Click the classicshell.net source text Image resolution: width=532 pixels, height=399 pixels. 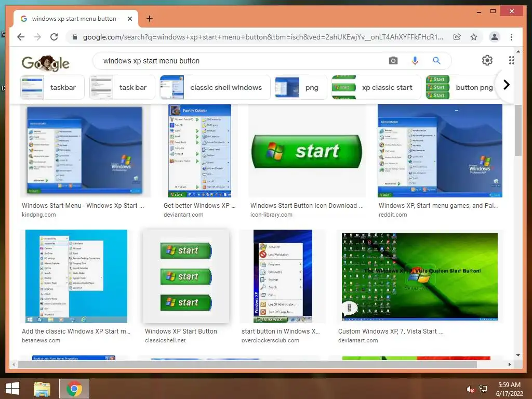(165, 340)
